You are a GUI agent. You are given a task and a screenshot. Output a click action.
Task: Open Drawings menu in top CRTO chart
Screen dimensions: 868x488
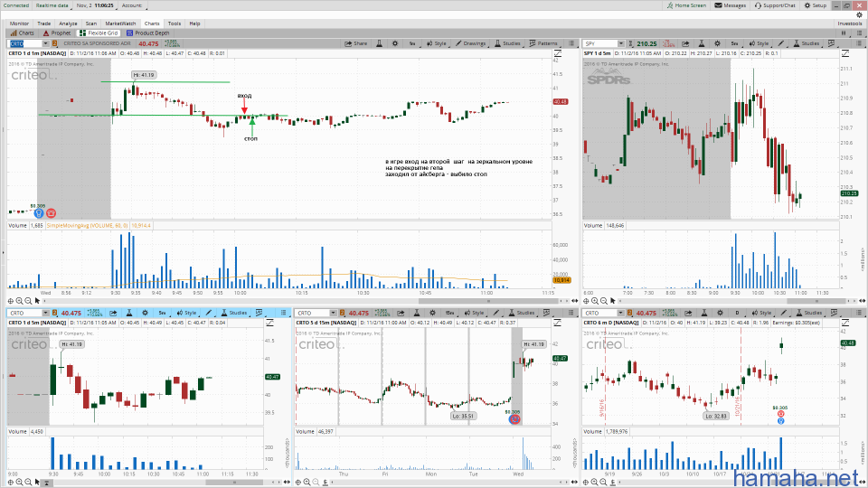(x=470, y=43)
